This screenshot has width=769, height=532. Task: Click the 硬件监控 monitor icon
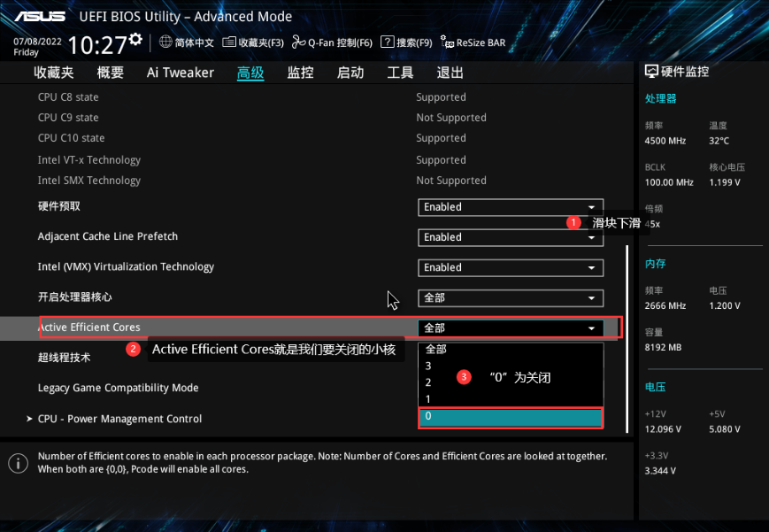coord(651,72)
